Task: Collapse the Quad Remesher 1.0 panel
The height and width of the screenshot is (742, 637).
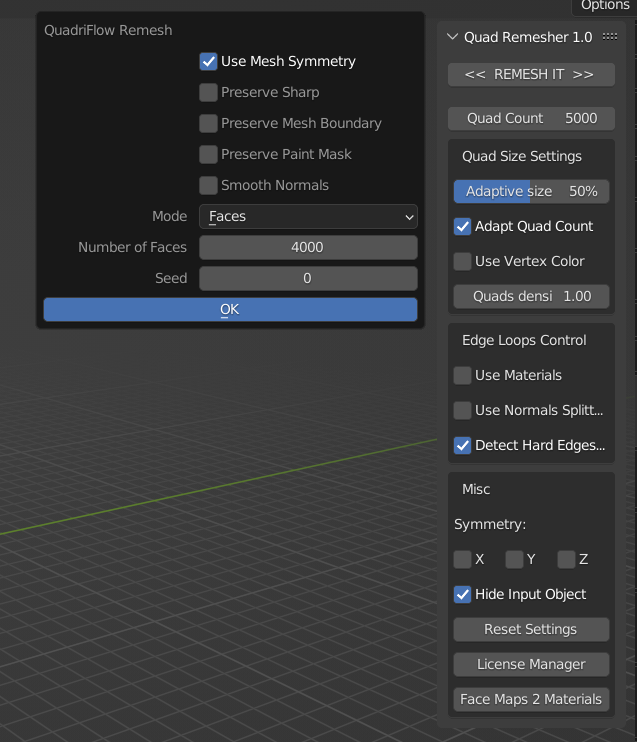Action: (451, 37)
